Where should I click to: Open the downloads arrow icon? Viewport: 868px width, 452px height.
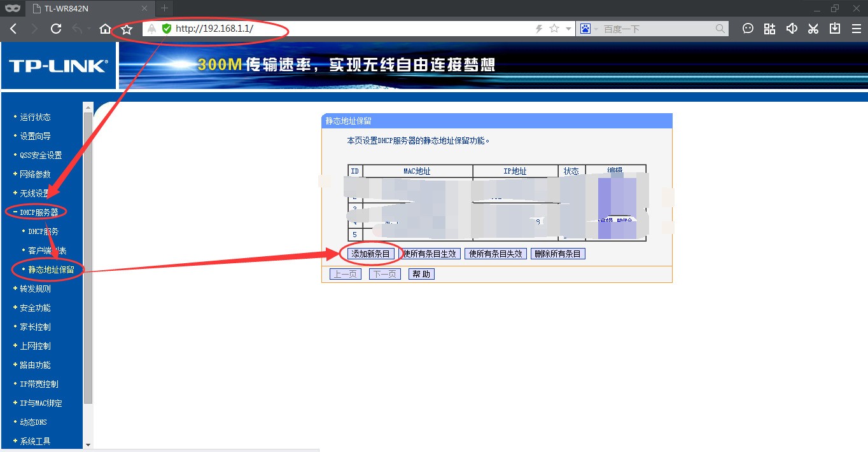(x=835, y=29)
